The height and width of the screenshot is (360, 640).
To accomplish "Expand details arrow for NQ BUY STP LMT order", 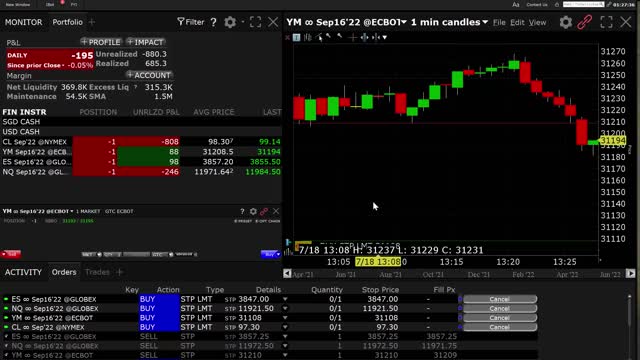I will [x=285, y=309].
